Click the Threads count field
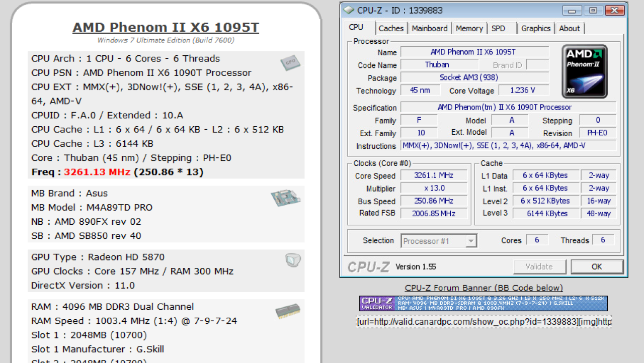The width and height of the screenshot is (644, 363). coord(603,240)
